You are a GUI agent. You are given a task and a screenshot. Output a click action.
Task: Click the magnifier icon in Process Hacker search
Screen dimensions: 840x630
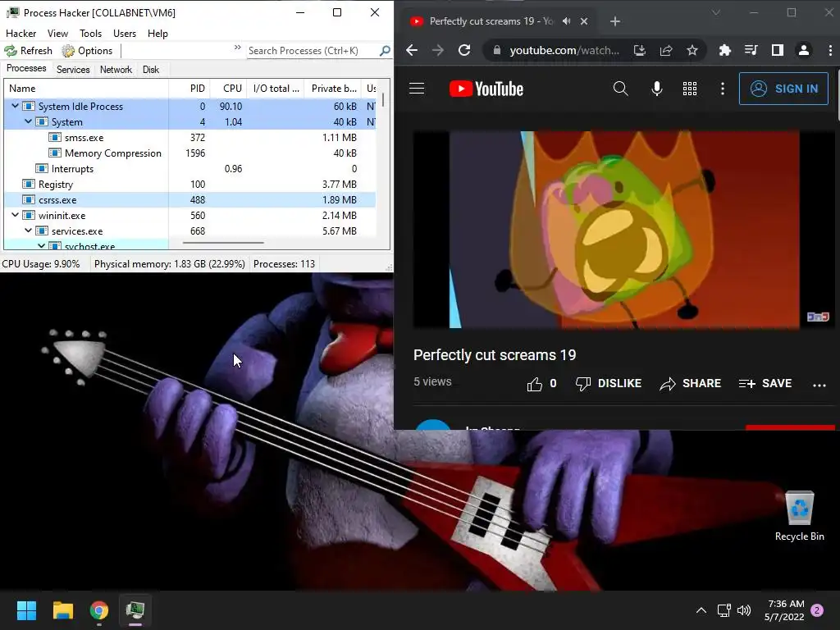385,51
